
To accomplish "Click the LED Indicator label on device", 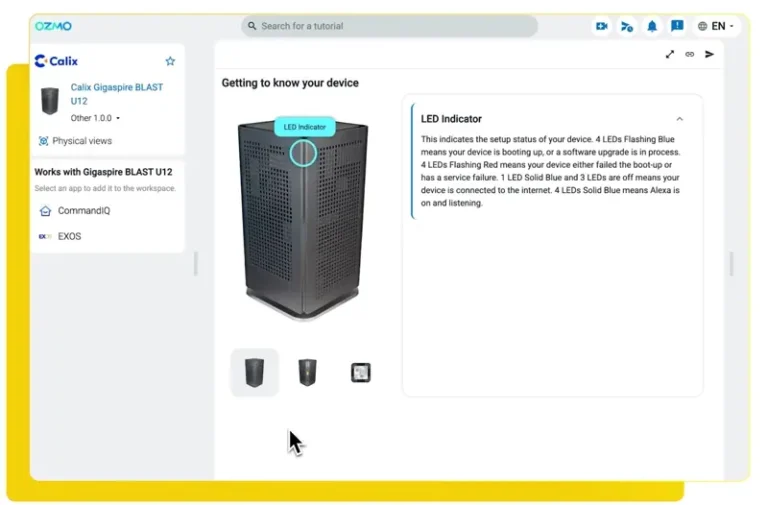I will (x=305, y=127).
